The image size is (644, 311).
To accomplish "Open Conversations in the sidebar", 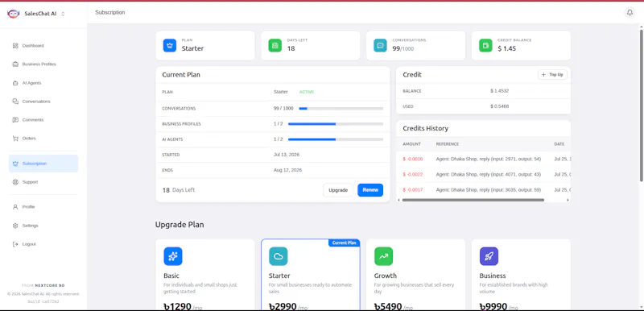I will point(43,102).
